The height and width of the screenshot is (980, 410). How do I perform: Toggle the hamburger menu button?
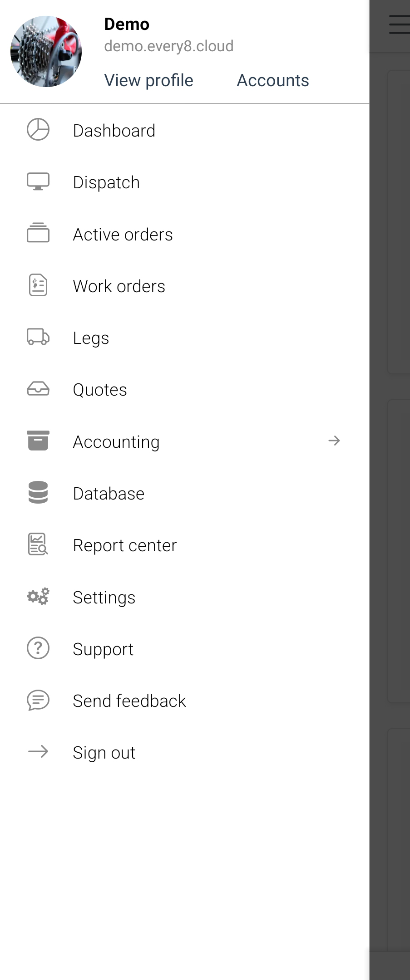click(x=400, y=24)
